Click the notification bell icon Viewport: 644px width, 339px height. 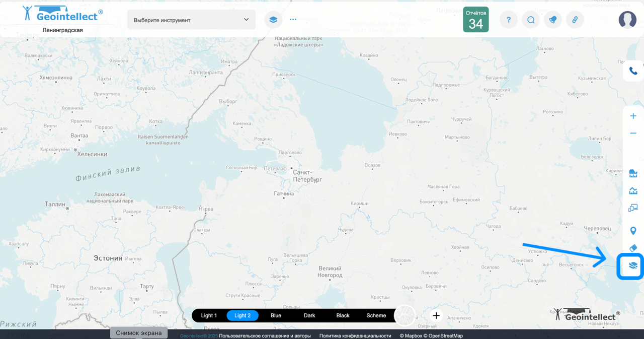point(552,20)
